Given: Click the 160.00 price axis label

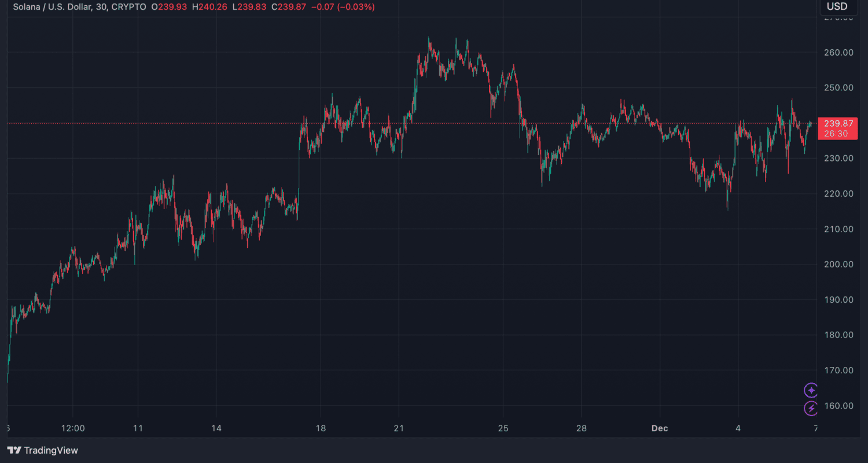Looking at the screenshot, I should 838,406.
